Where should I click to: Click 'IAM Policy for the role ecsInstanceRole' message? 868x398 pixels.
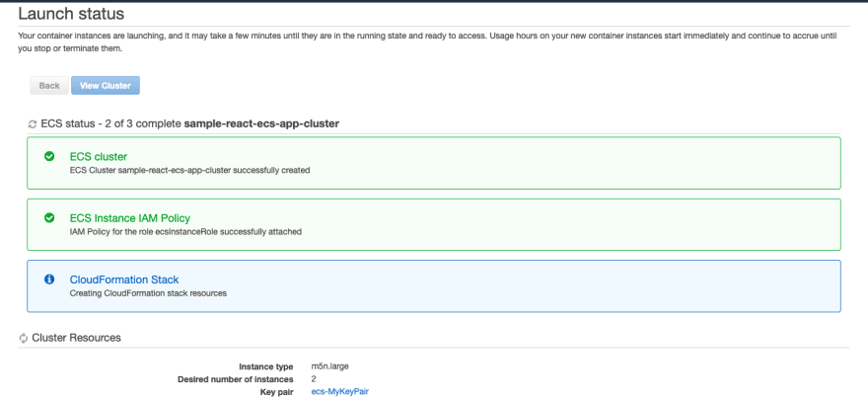185,232
